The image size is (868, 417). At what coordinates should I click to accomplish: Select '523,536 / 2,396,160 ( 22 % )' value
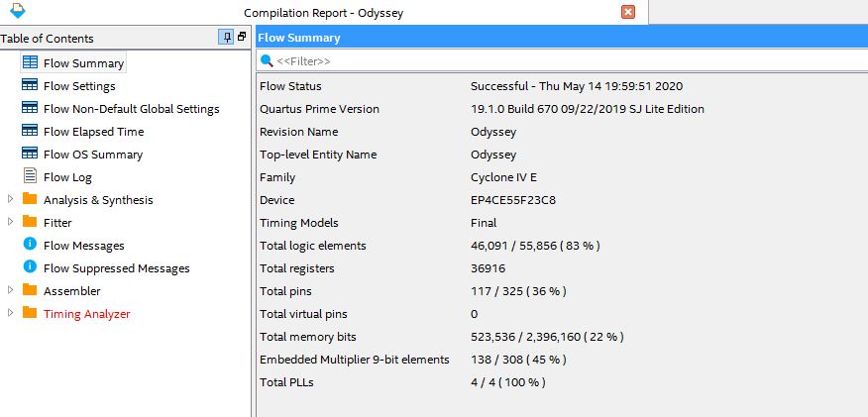pos(548,336)
